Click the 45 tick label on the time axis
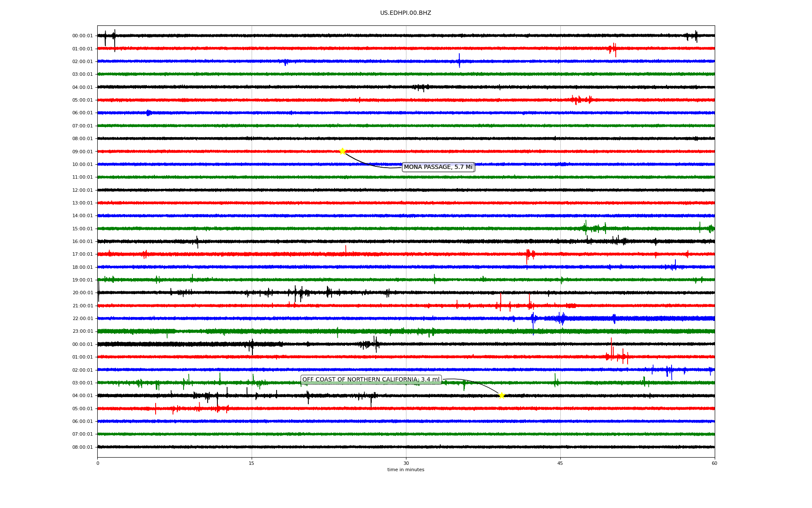Viewport: 812px width, 508px height. tap(560, 463)
